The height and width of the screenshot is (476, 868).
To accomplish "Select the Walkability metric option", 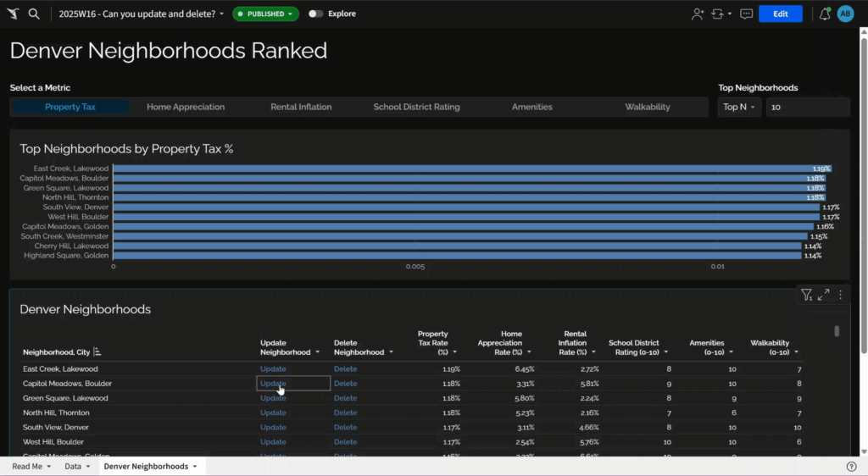I will pos(648,107).
